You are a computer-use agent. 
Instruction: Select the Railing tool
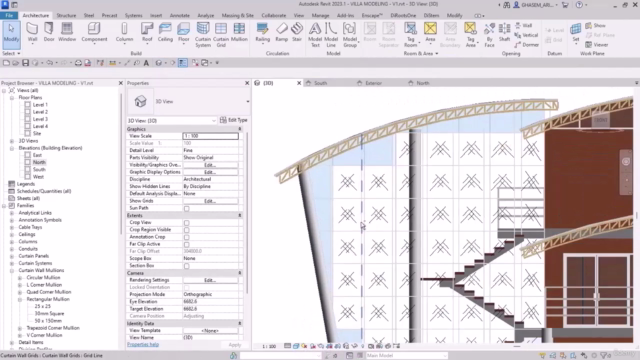coord(262,33)
